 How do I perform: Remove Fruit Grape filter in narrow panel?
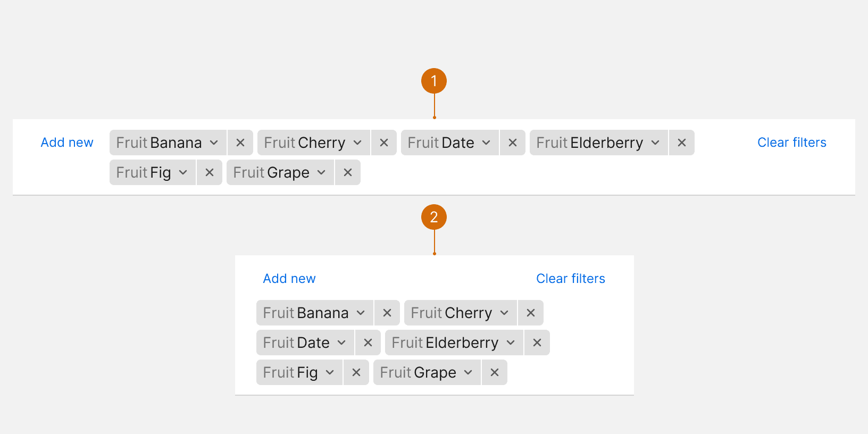[x=495, y=372]
